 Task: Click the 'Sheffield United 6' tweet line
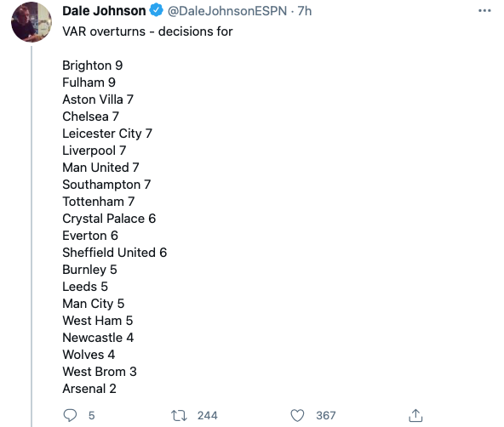(115, 253)
